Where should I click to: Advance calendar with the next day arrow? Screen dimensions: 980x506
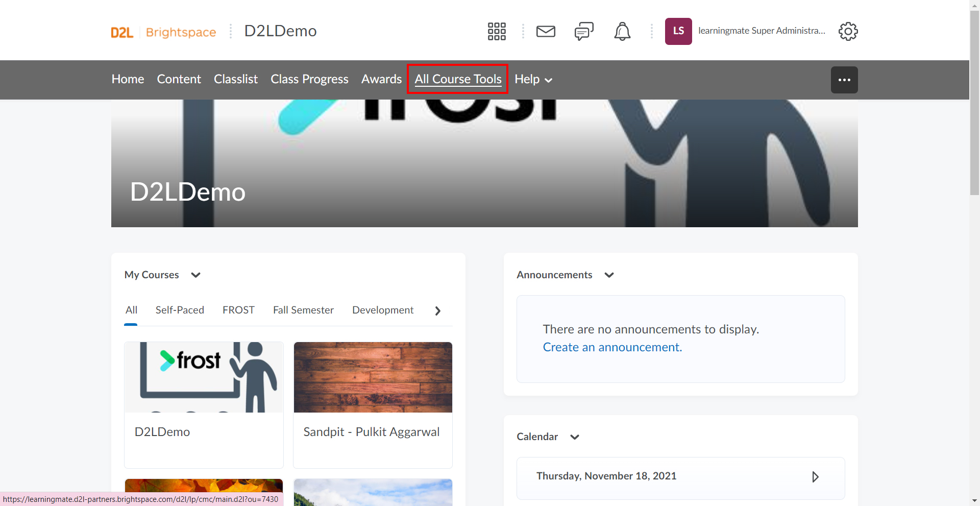tap(815, 476)
